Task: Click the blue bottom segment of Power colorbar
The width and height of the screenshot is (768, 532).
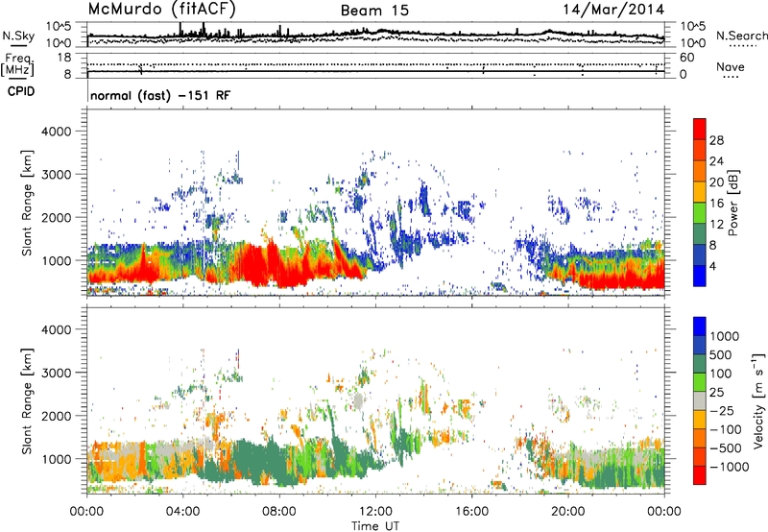Action: tap(700, 277)
